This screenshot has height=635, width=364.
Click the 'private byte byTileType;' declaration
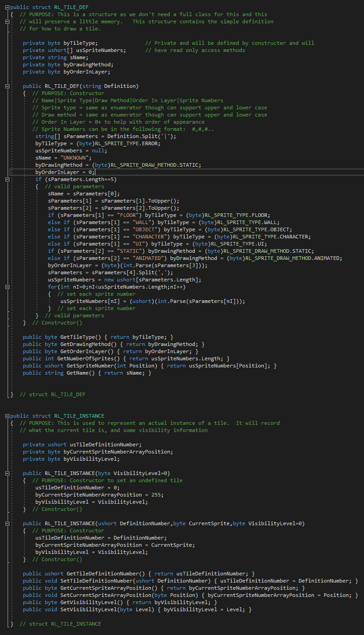coord(60,43)
